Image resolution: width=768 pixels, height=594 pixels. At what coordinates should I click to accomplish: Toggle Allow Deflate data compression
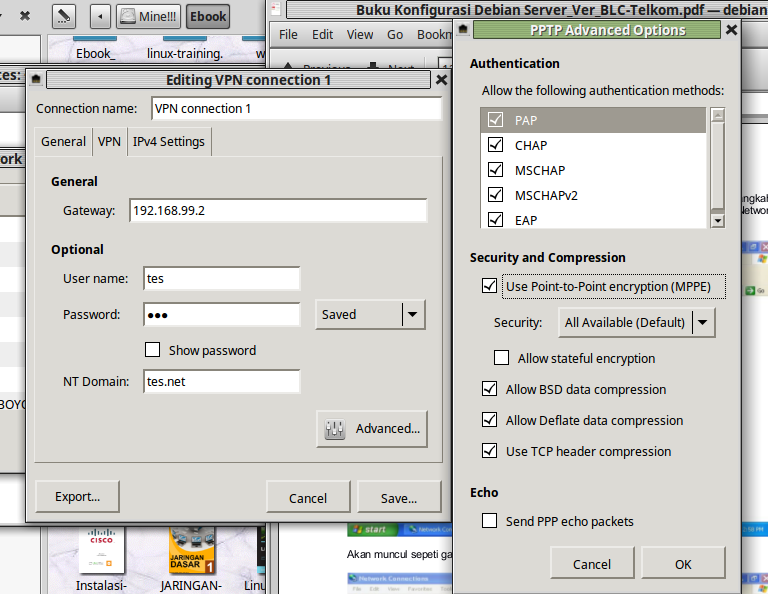(489, 420)
